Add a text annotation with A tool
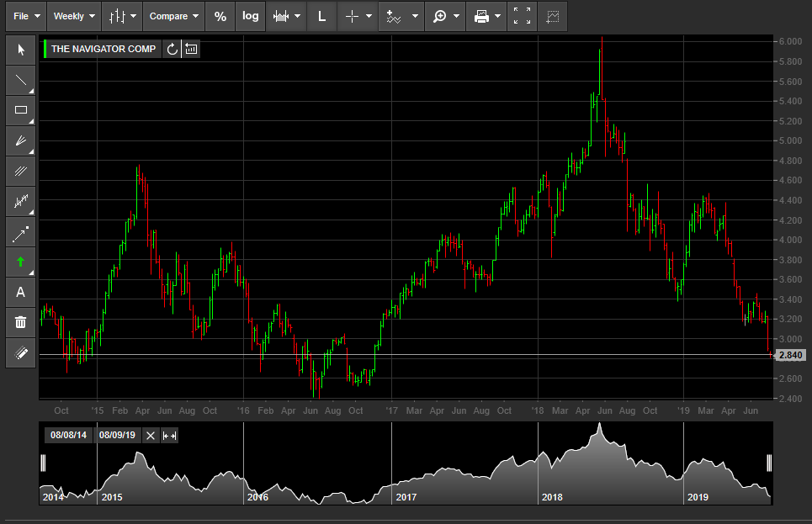Screen dimensions: 812x524 point(21,293)
